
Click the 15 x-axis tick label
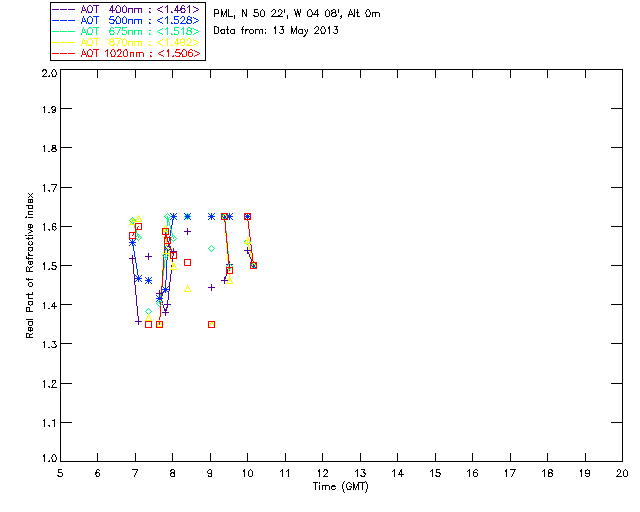pyautogui.click(x=435, y=473)
